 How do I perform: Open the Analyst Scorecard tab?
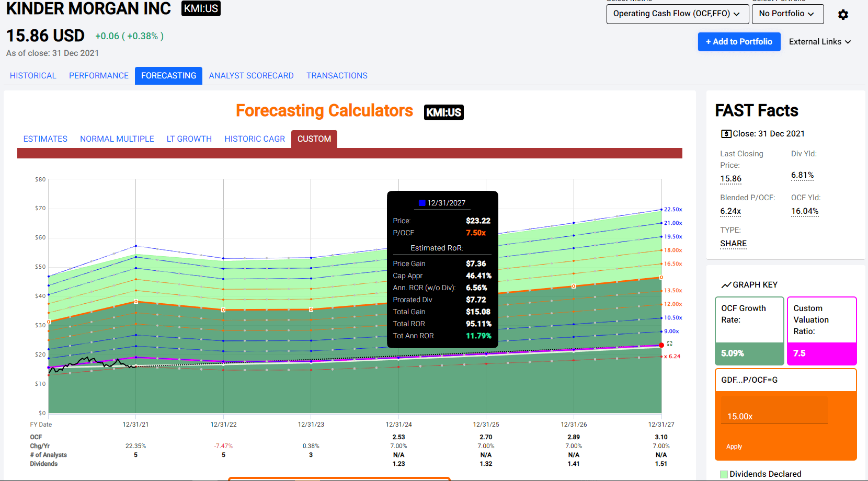(x=252, y=76)
